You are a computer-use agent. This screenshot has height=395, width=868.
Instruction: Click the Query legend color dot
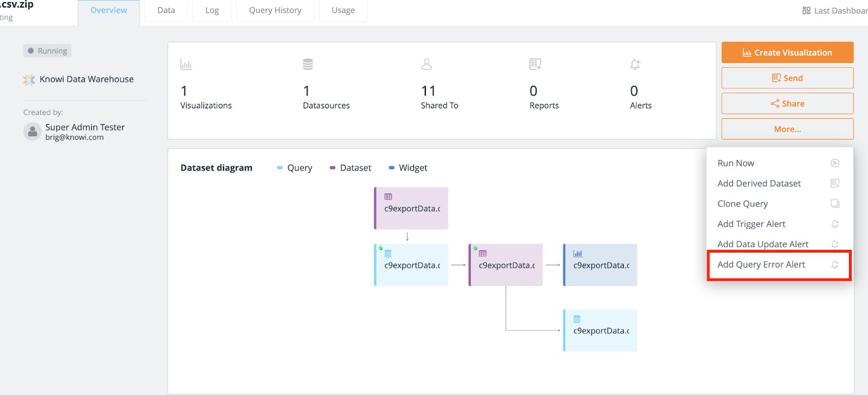pyautogui.click(x=280, y=168)
